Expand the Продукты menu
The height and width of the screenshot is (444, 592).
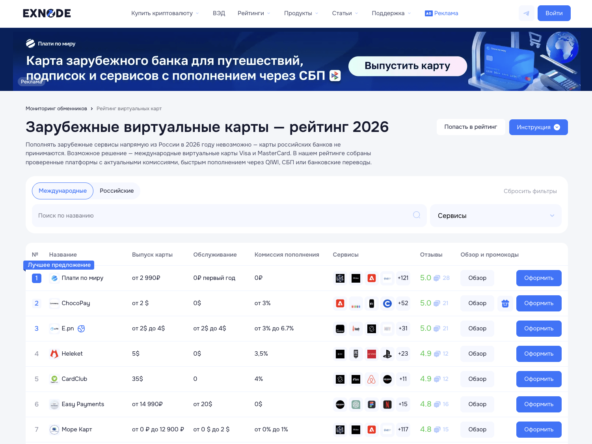pos(301,13)
